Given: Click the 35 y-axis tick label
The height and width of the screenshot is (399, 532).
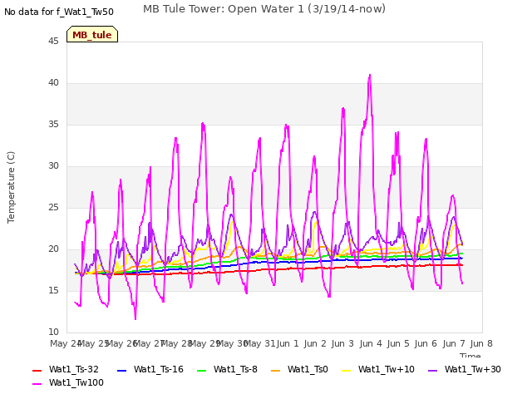Looking at the screenshot, I should [53, 125].
